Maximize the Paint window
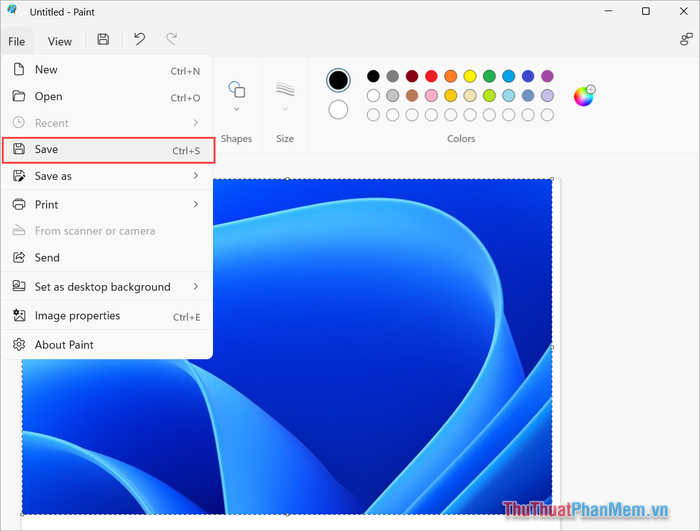 [646, 11]
